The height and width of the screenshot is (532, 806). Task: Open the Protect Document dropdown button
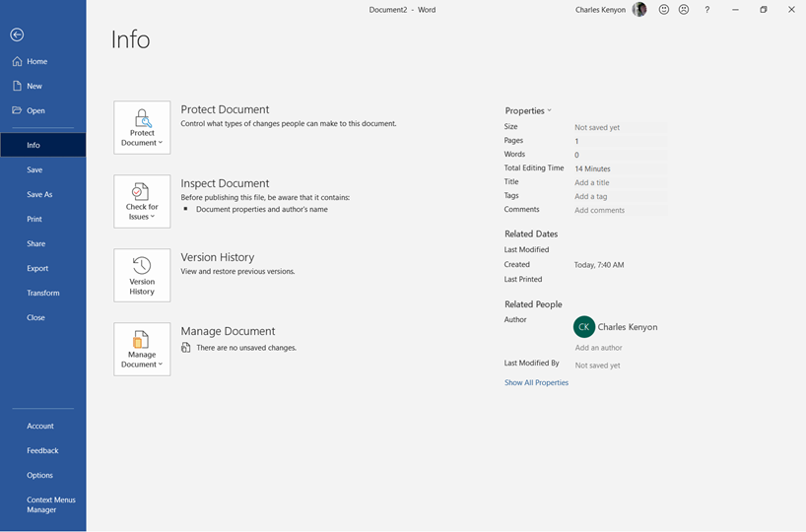click(142, 127)
